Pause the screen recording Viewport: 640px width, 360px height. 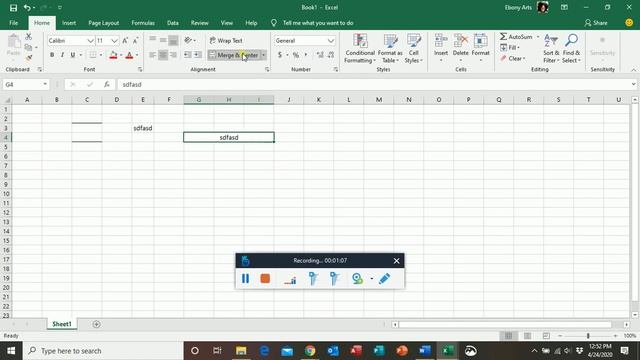[245, 278]
